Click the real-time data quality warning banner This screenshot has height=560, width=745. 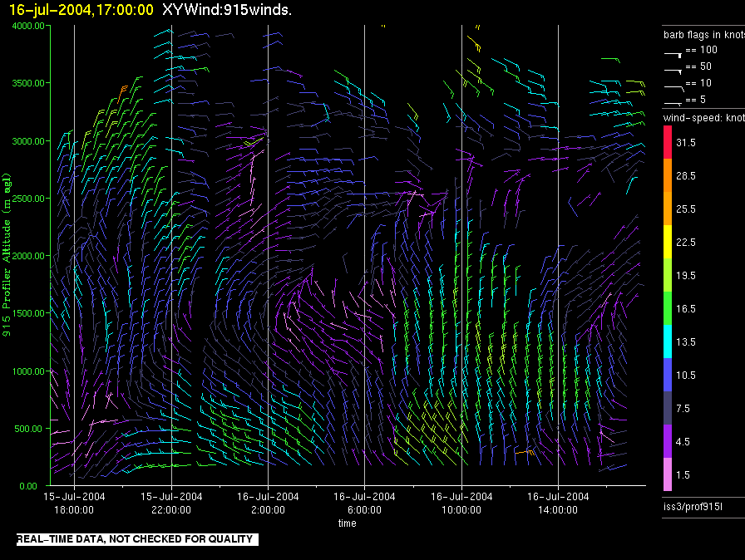coord(137,539)
